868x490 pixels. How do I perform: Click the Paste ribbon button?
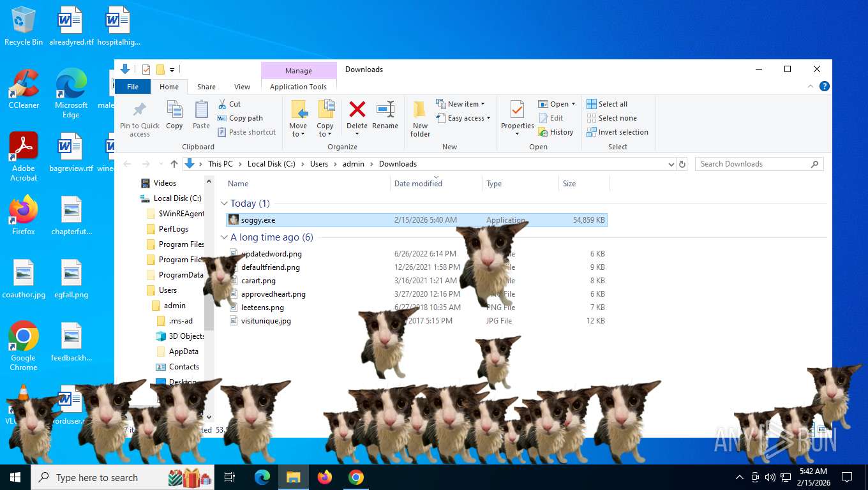201,115
